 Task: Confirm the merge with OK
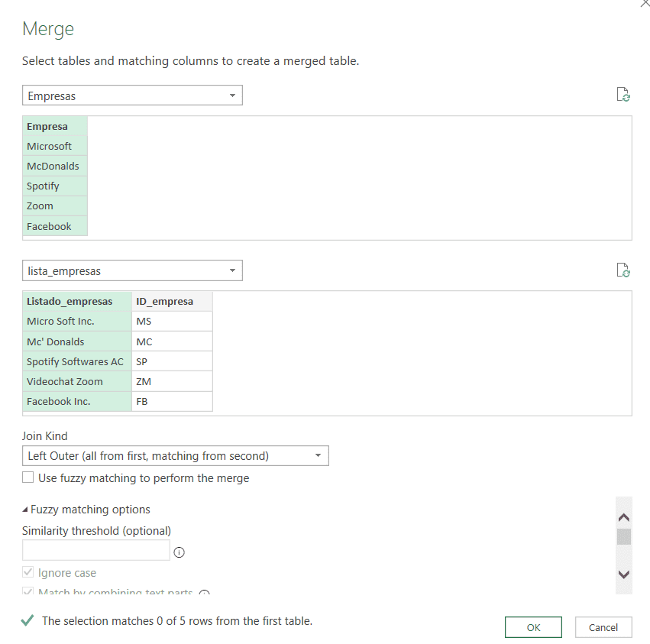(533, 627)
